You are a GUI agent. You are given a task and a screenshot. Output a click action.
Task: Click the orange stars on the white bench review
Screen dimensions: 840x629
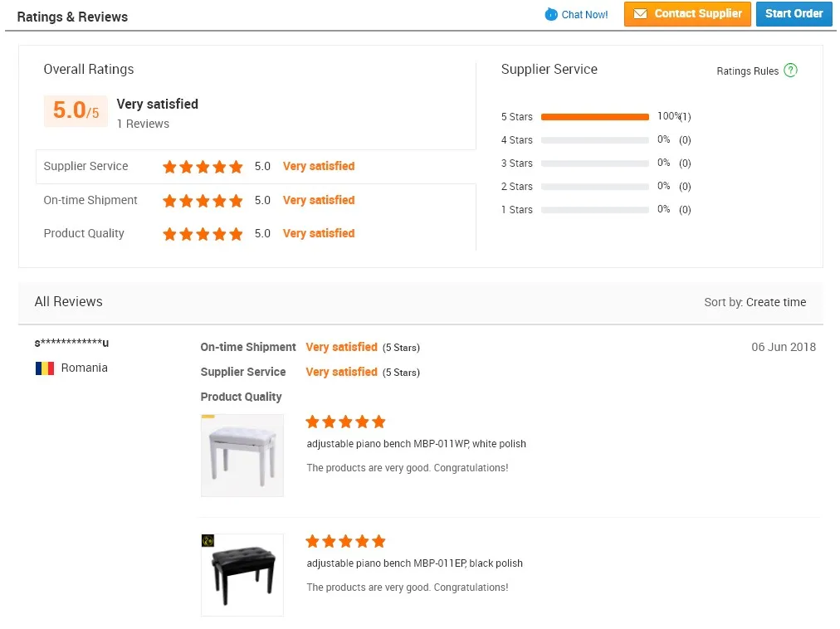[x=345, y=422]
